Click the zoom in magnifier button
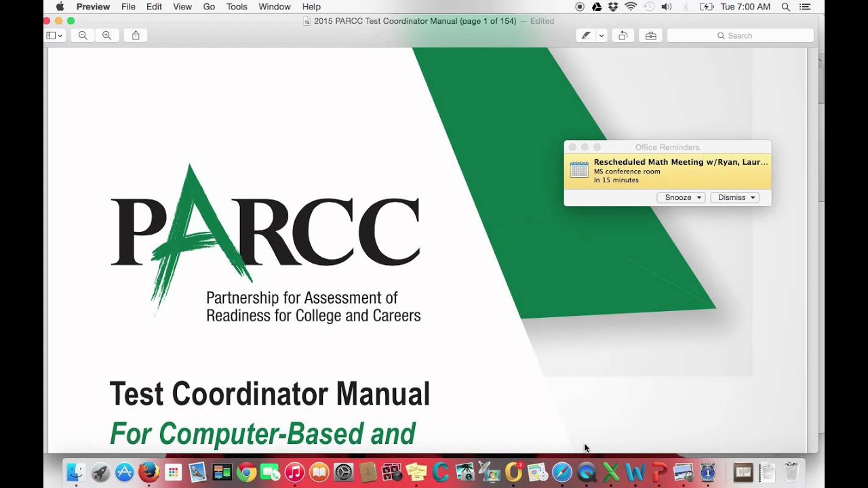 tap(106, 35)
